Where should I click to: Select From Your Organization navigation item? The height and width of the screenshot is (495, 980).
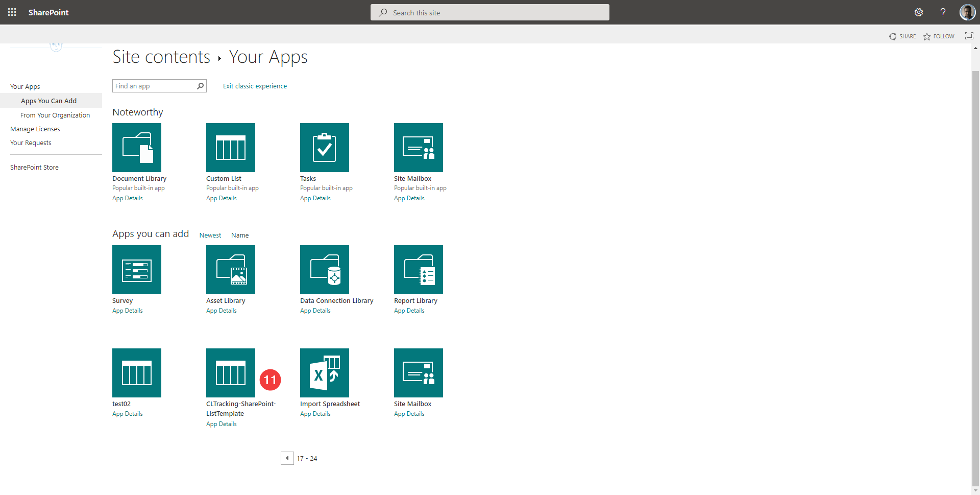[55, 115]
